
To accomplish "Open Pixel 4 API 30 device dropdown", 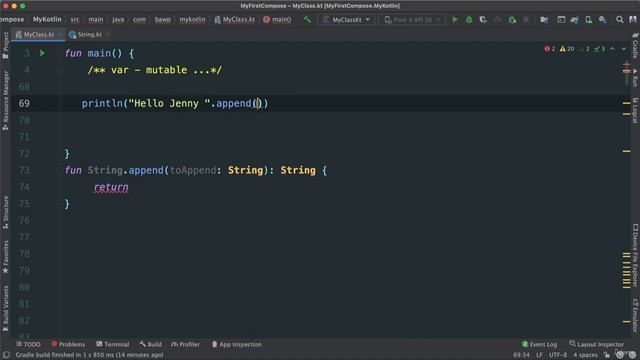I will [x=412, y=20].
